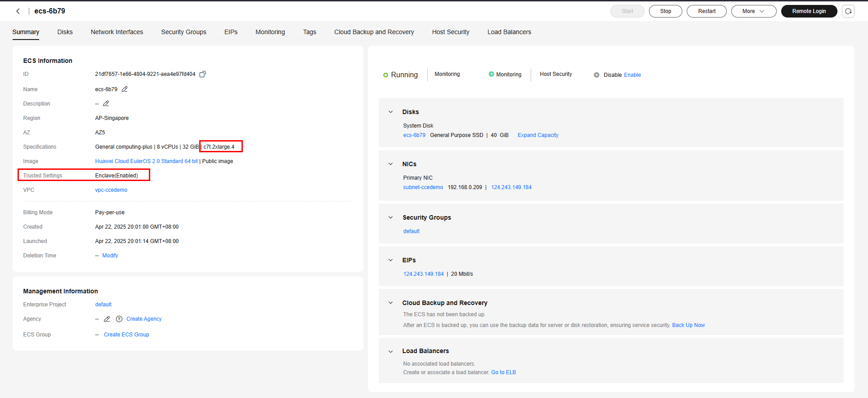Screen dimensions: 868x398
Task: Click the Back Up Now link
Action: pos(689,325)
